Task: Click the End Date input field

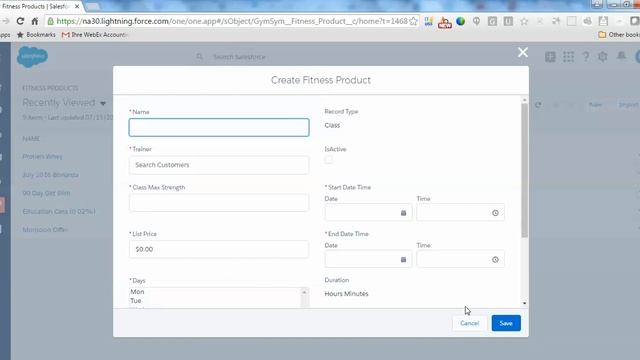Action: click(368, 259)
